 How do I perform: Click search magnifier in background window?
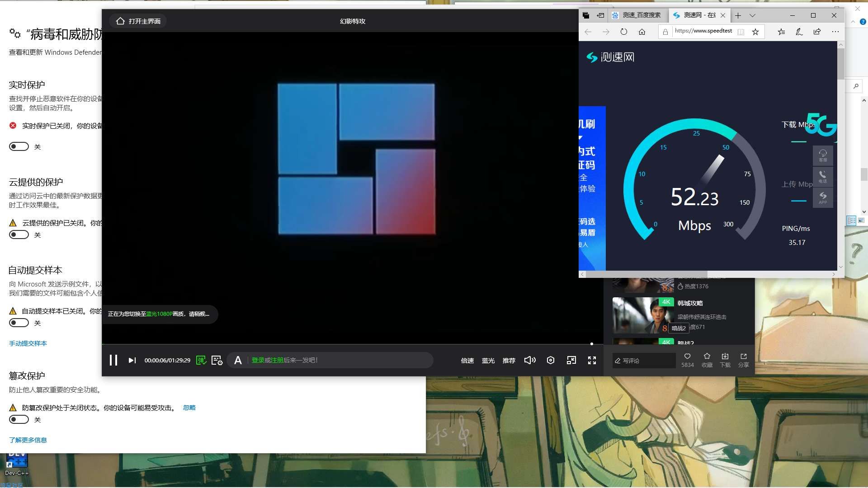pyautogui.click(x=856, y=86)
